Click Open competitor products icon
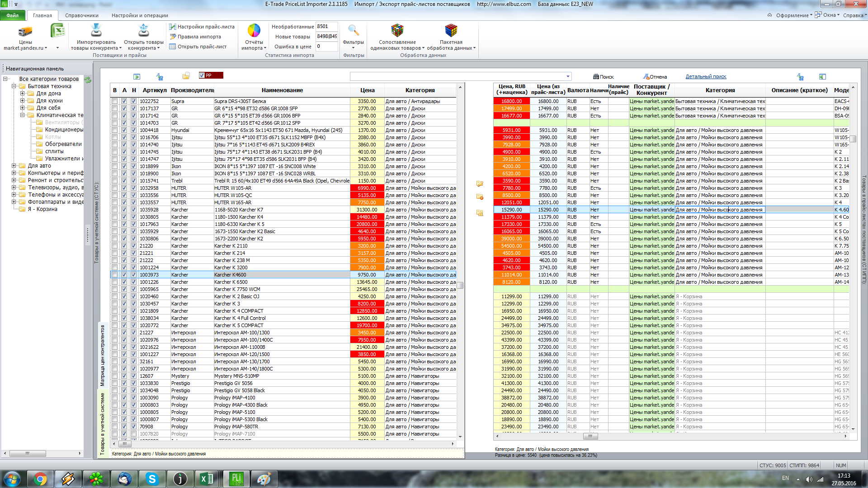 144,31
